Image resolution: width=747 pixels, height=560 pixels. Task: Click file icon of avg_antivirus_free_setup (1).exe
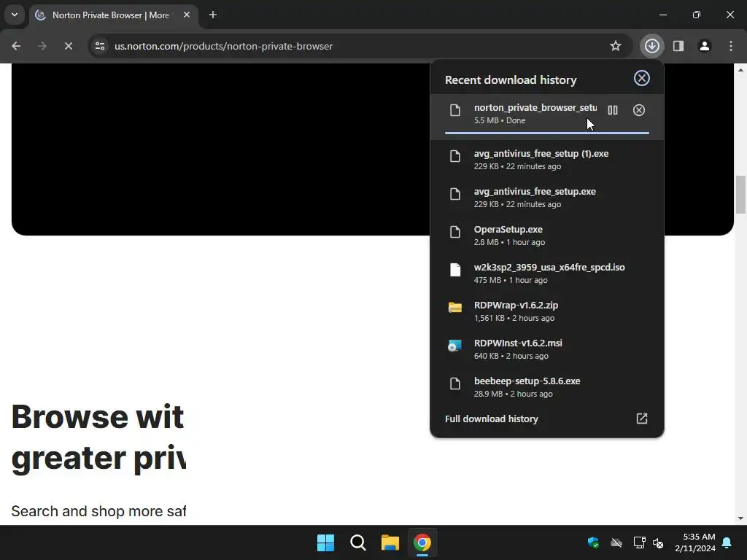[x=455, y=156]
